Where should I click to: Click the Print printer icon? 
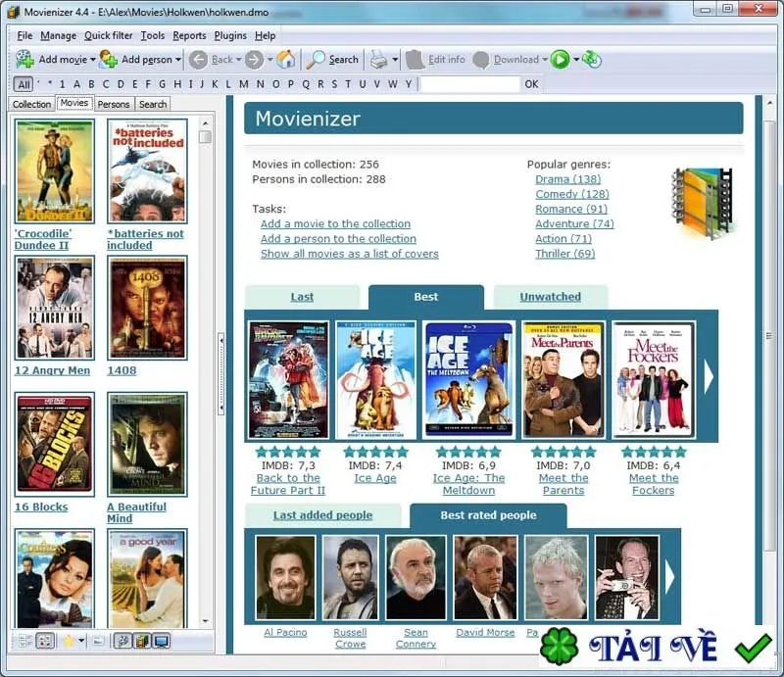[x=378, y=60]
